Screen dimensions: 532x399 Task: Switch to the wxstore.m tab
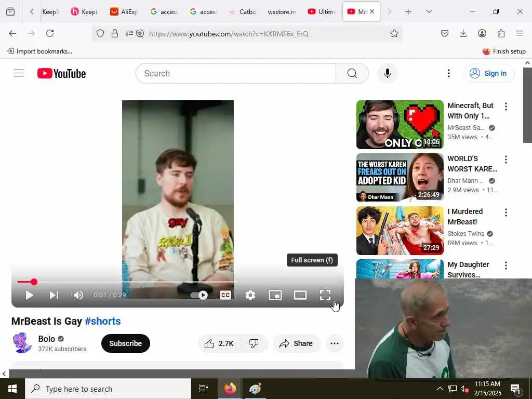[x=282, y=11]
